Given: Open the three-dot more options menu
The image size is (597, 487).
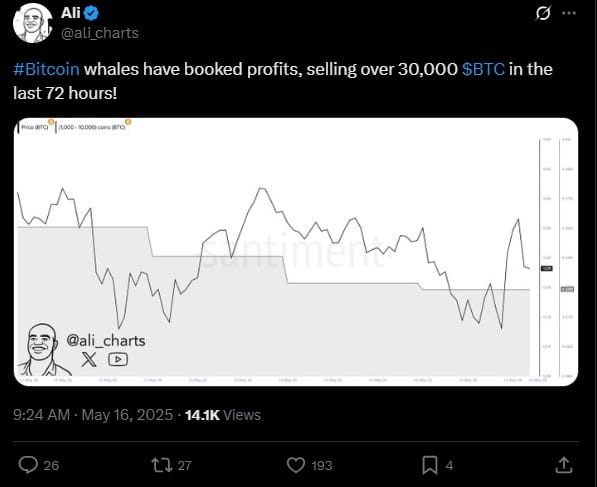Looking at the screenshot, I should coord(569,13).
